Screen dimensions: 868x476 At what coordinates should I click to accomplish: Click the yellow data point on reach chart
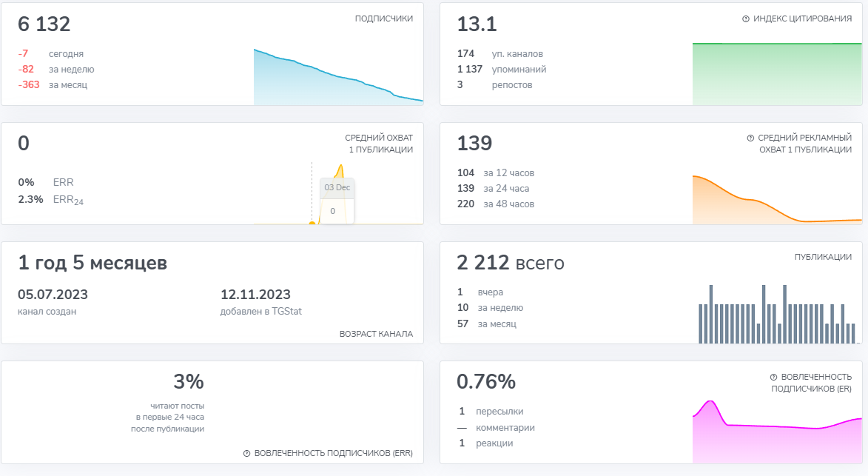click(x=312, y=223)
